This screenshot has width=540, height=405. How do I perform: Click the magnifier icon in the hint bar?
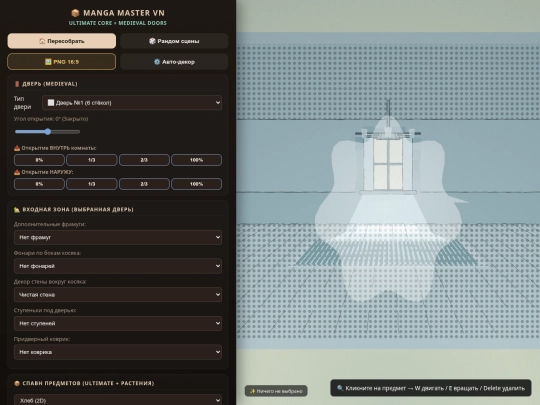(340, 388)
